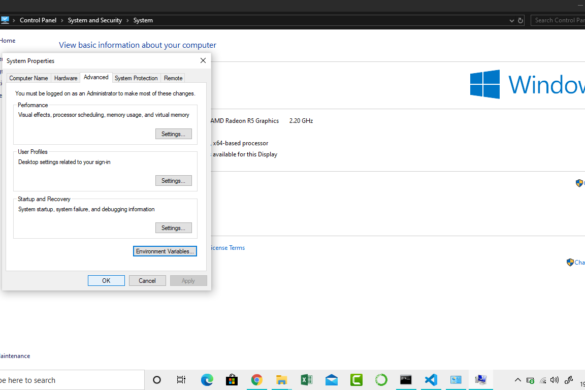Expand the address bar history dropdown
This screenshot has width=585, height=390.
[512, 21]
